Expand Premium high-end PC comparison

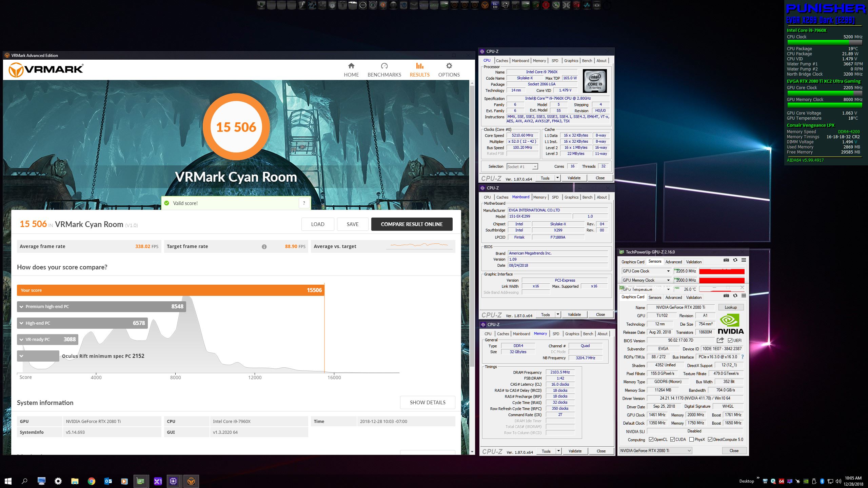[22, 307]
